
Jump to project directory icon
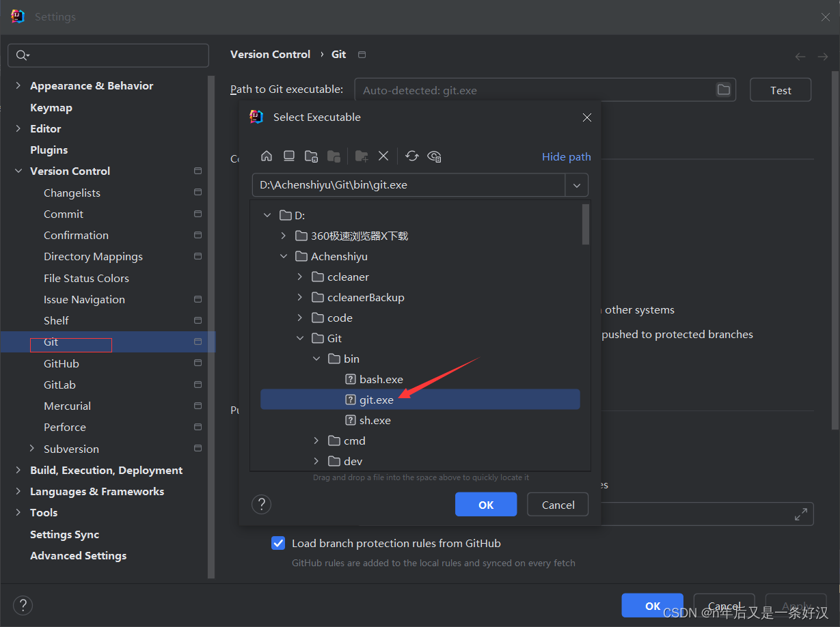(x=311, y=156)
